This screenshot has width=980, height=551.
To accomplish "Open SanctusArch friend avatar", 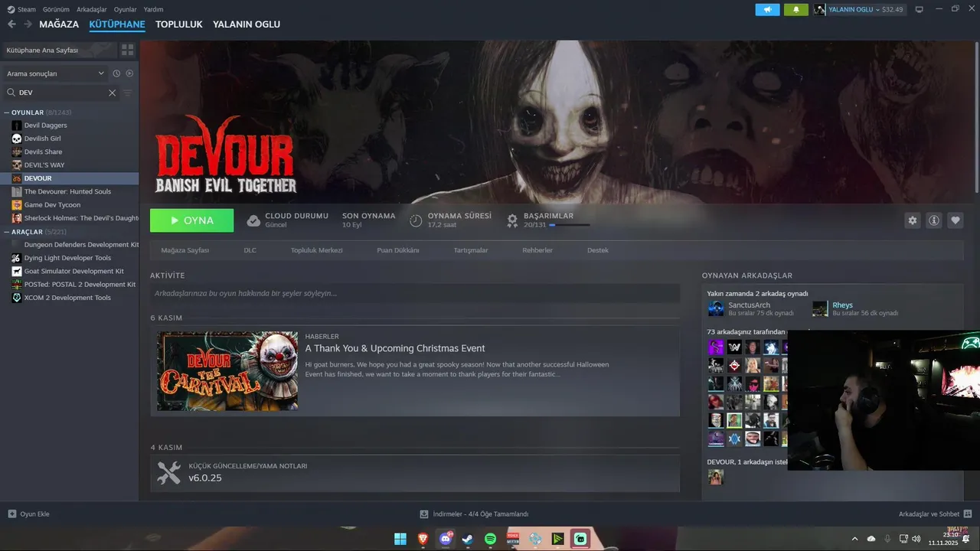I will tap(716, 308).
